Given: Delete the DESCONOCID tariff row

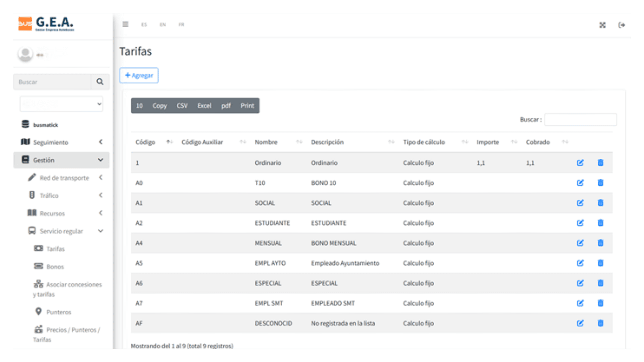Looking at the screenshot, I should coord(601,323).
